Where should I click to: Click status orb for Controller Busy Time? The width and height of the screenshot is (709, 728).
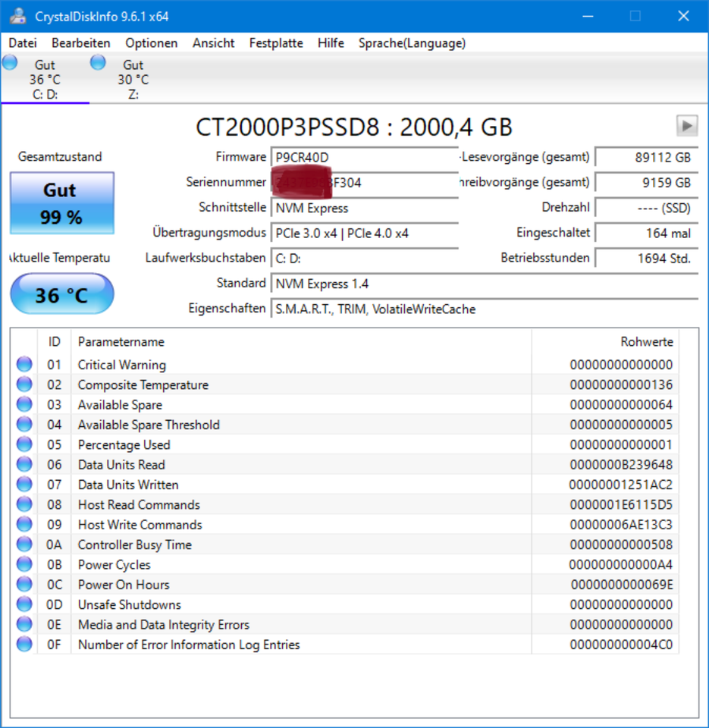pos(24,544)
